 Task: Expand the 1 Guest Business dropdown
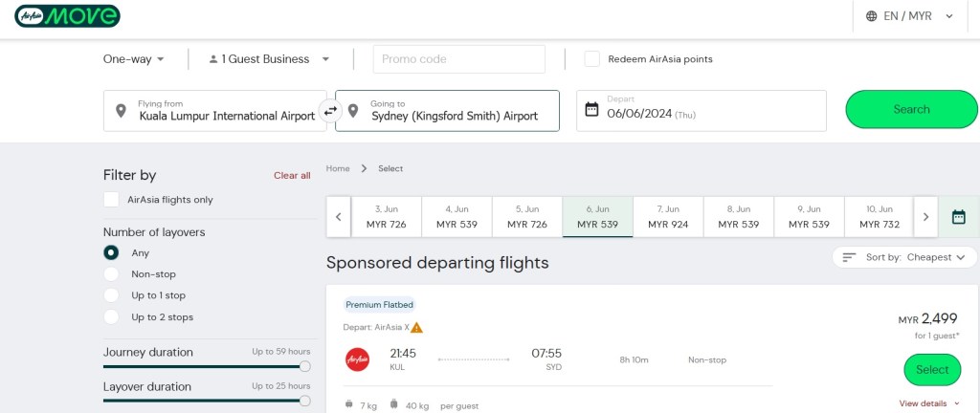coord(269,59)
